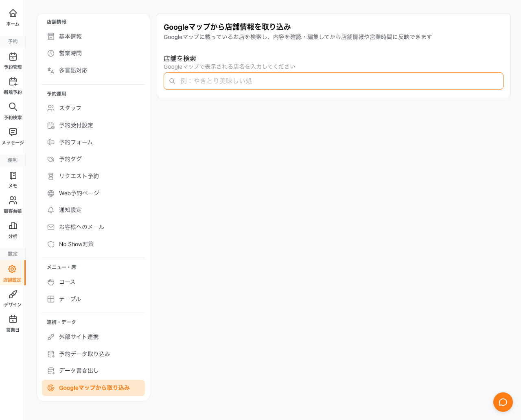Viewport: 521px width, 420px height.
Task: Click the shield icon beside No Show対策
Action: [x=51, y=244]
